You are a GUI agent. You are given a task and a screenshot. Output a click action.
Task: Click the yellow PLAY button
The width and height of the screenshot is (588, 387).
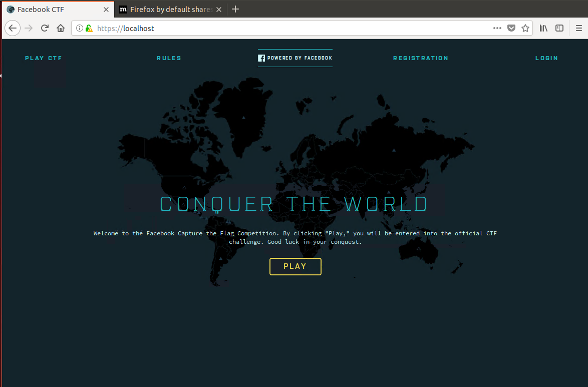[x=295, y=266]
